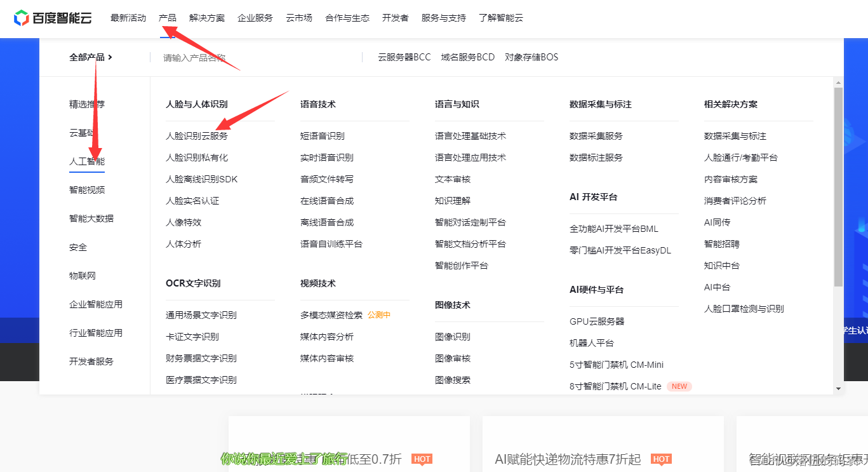Image resolution: width=868 pixels, height=472 pixels.
Task: Open 人脸实名认证 link
Action: pos(192,201)
